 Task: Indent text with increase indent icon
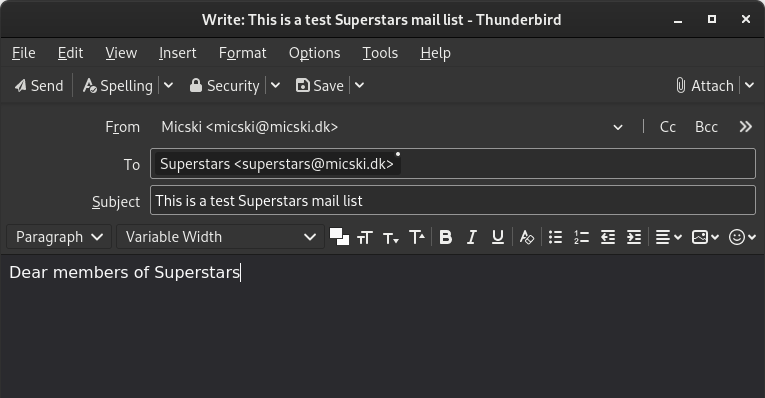point(634,237)
